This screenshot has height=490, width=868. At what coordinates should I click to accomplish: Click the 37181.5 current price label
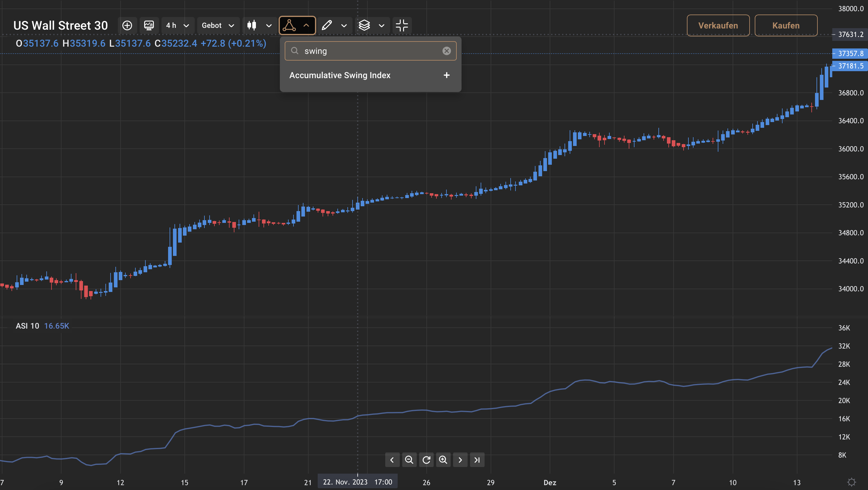tap(850, 66)
